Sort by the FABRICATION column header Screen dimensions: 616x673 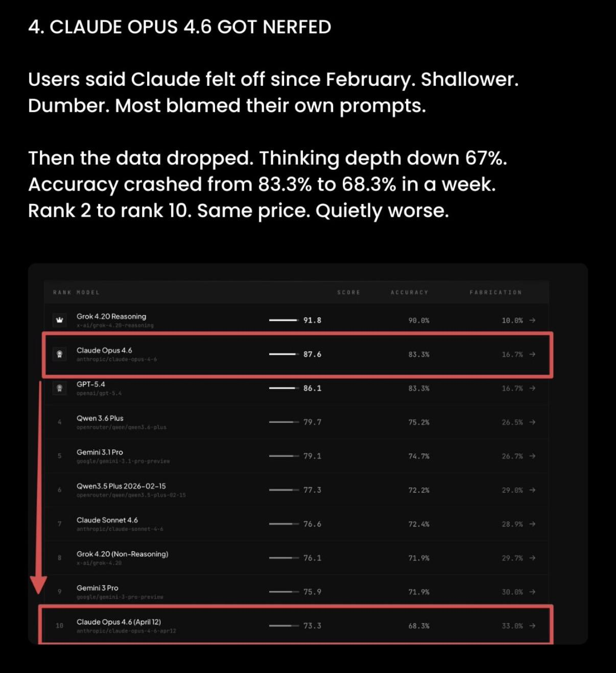coord(495,292)
